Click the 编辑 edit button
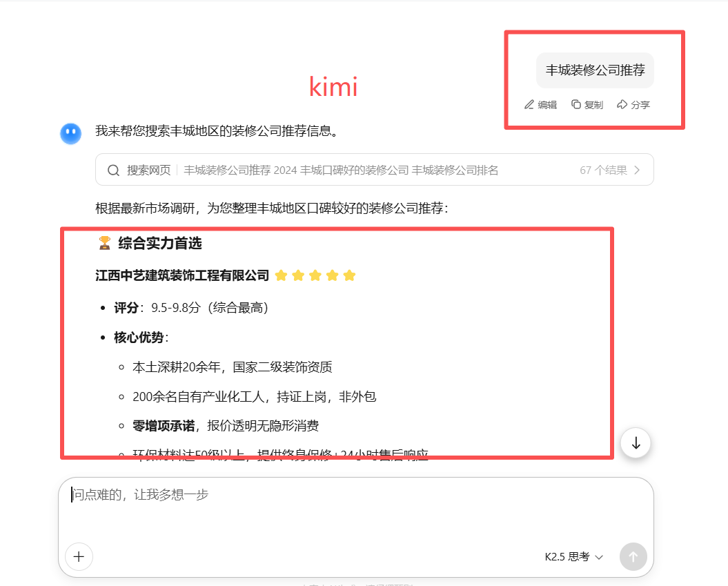This screenshot has width=728, height=586. tap(541, 105)
